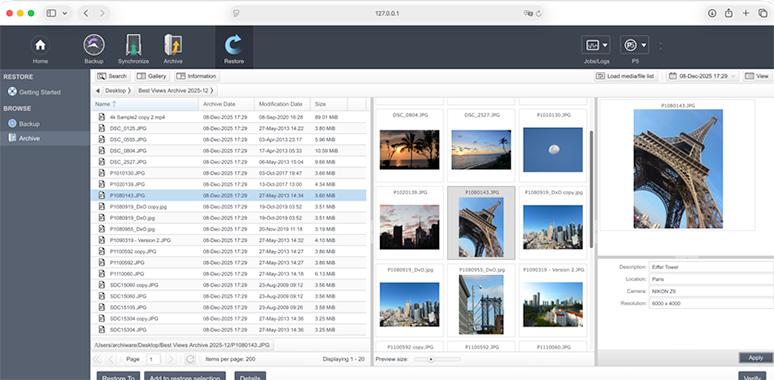Screen dimensions: 774x380
Task: Toggle the Information panel button
Action: pos(196,76)
